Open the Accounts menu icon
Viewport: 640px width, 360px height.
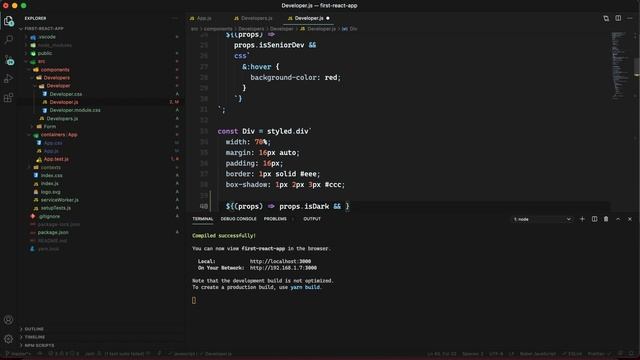click(x=9, y=320)
